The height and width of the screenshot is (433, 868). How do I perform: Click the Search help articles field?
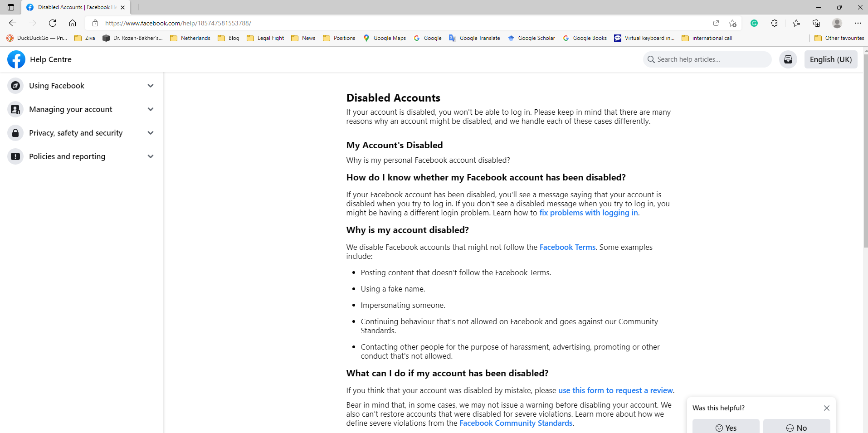(x=707, y=59)
